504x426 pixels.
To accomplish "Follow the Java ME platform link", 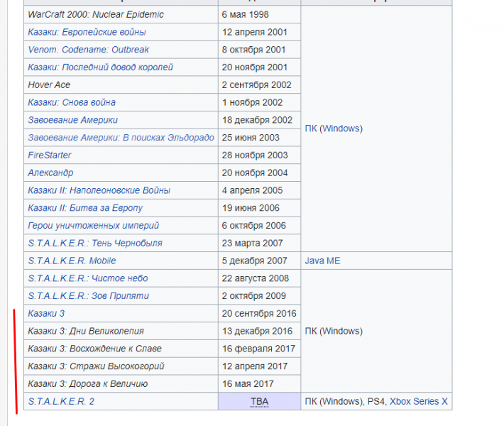I will click(x=322, y=261).
